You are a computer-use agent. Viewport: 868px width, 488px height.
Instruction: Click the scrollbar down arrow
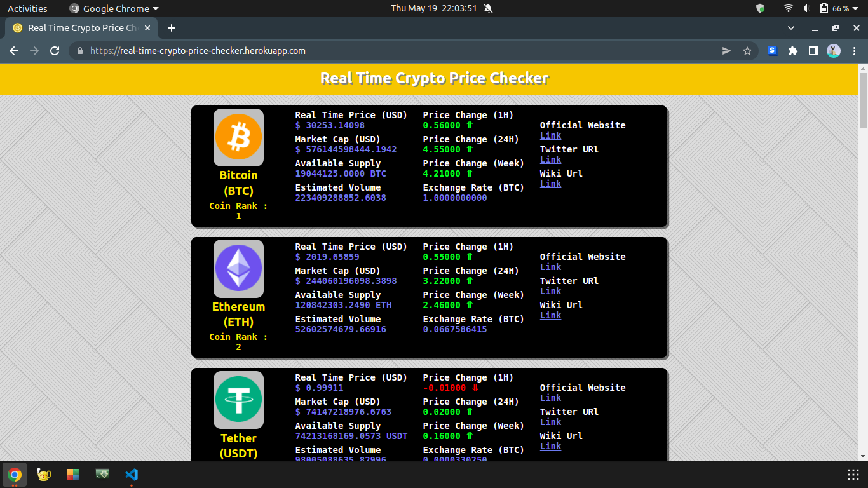click(863, 456)
